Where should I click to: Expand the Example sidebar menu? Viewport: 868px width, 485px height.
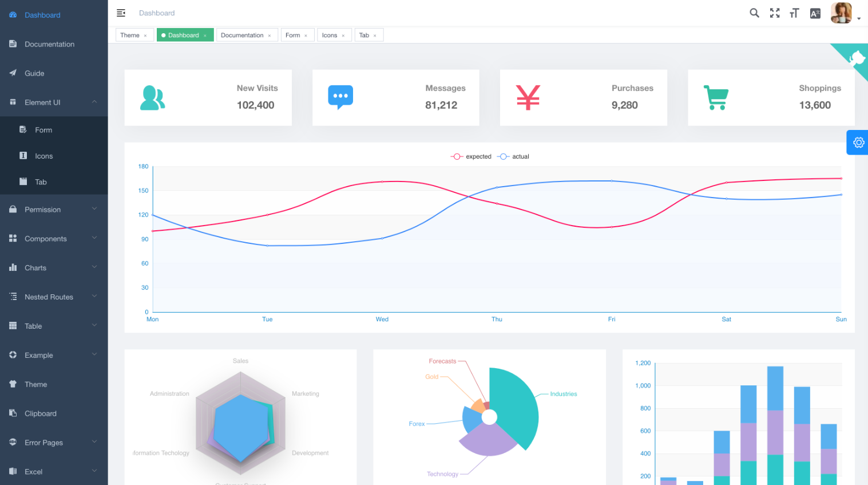click(x=54, y=355)
